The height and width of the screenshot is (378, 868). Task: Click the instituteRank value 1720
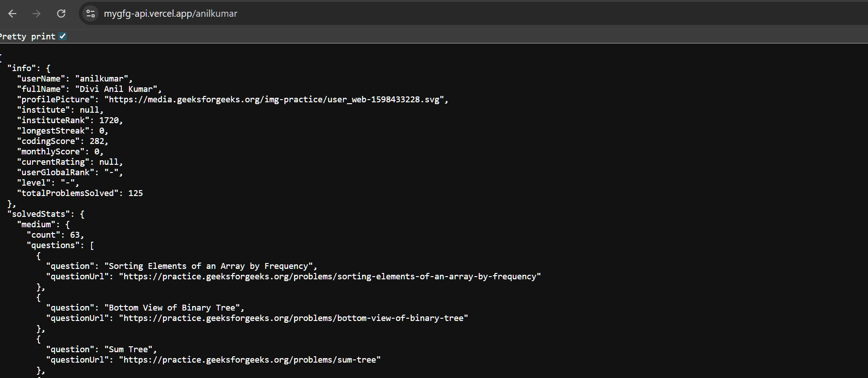109,120
